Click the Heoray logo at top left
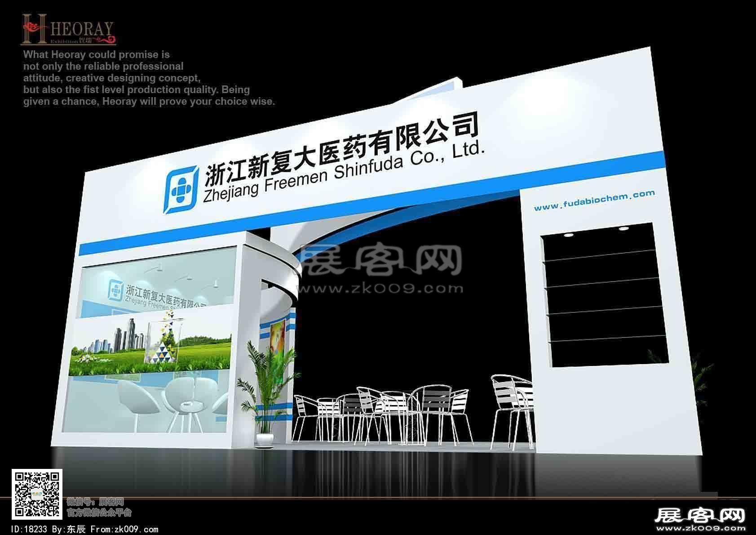The height and width of the screenshot is (535, 756). (69, 30)
